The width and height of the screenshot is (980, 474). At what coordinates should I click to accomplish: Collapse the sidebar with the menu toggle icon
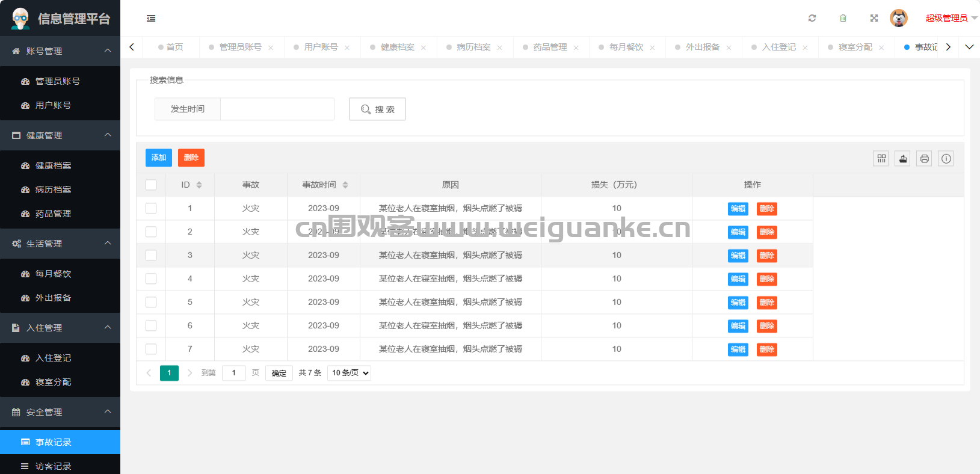tap(151, 19)
